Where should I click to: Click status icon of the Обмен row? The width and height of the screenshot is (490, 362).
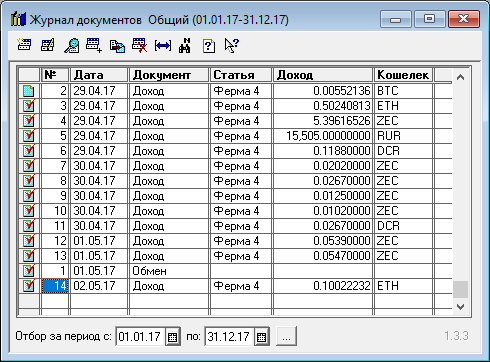point(29,271)
